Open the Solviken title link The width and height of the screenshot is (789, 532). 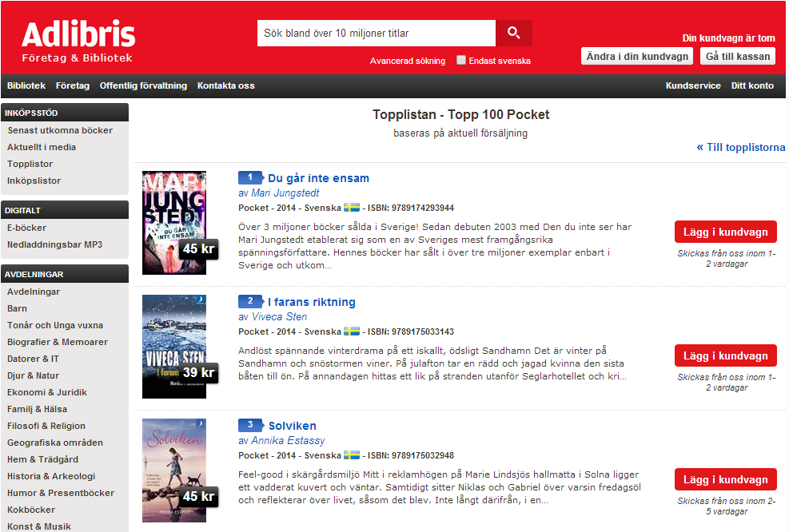[x=293, y=426]
